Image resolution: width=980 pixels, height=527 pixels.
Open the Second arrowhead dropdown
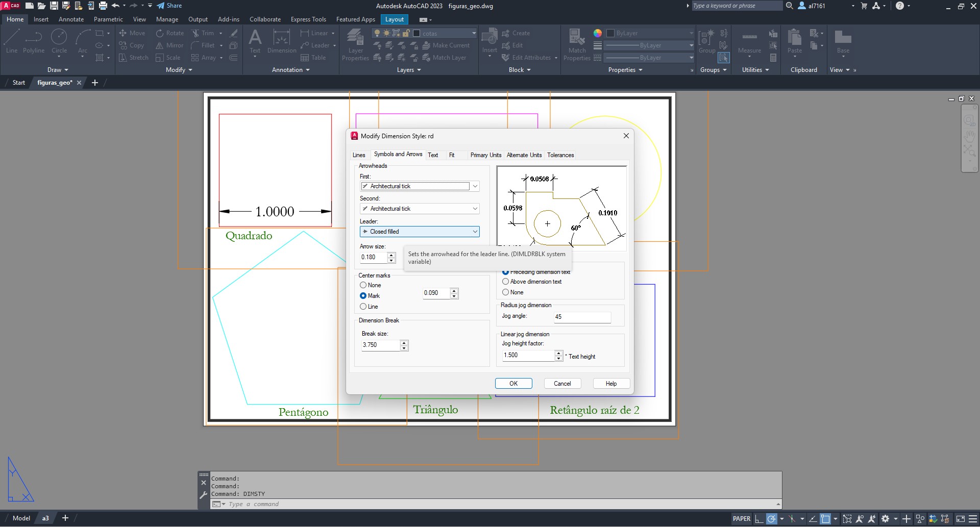click(x=475, y=209)
